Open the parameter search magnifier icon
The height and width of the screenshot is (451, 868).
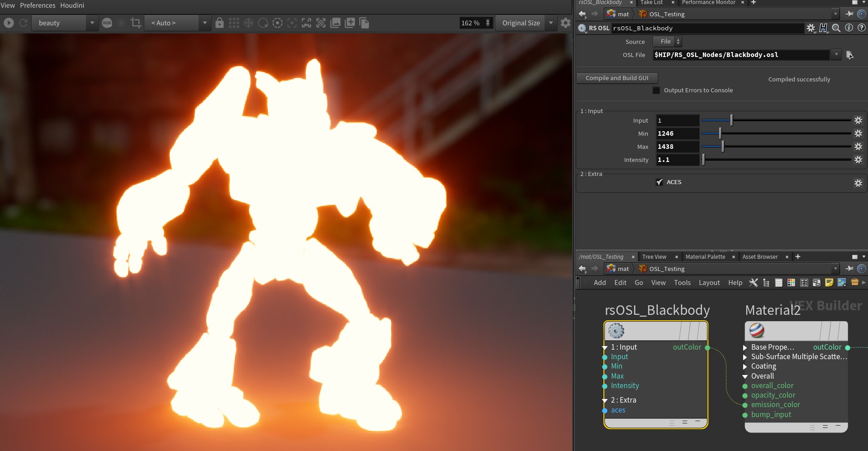[x=836, y=28]
